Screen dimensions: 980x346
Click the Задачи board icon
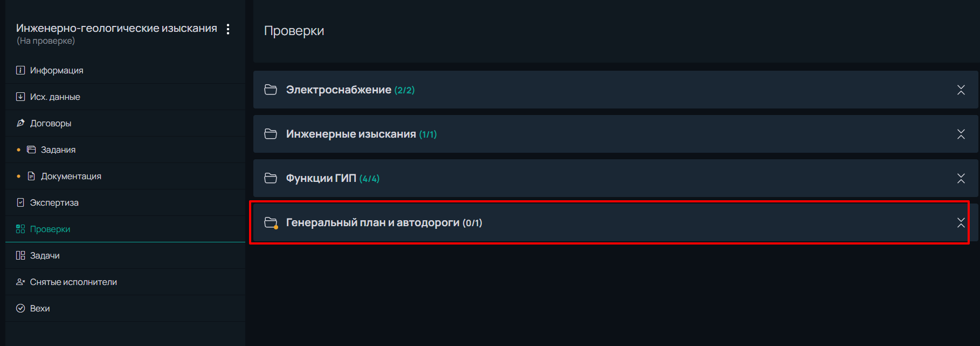pos(20,255)
